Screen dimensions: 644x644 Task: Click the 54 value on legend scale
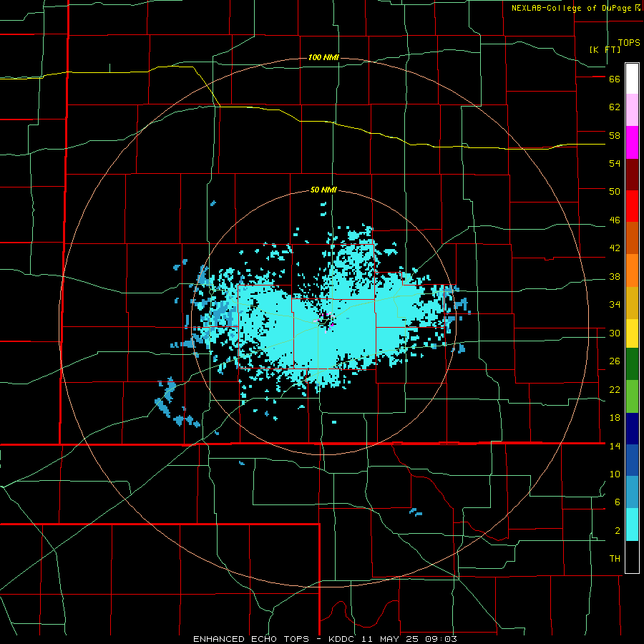pyautogui.click(x=615, y=163)
